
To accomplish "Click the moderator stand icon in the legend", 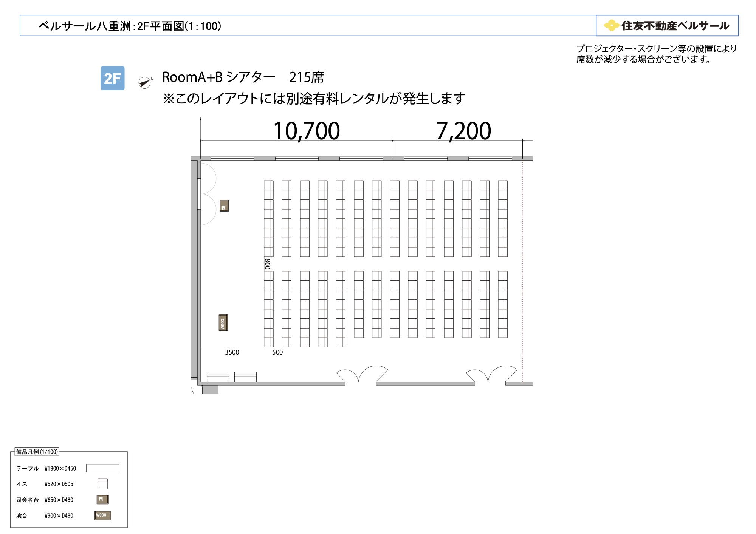I will [x=102, y=500].
